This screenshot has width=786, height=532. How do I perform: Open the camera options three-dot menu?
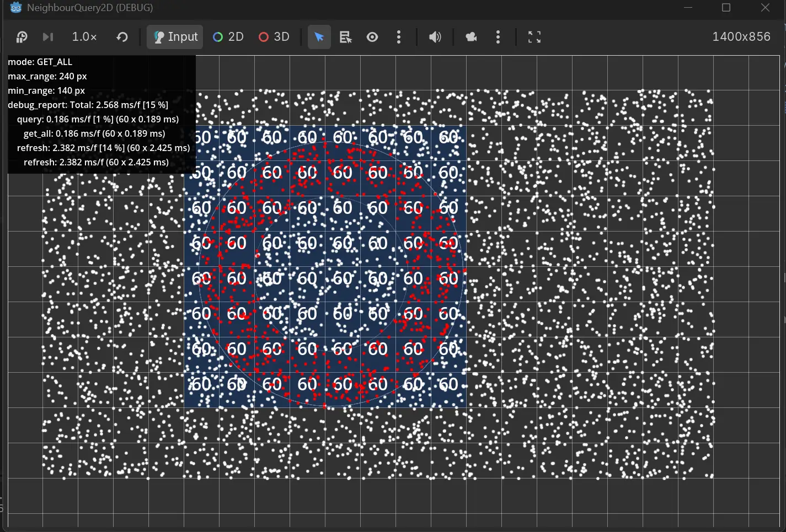tap(498, 37)
